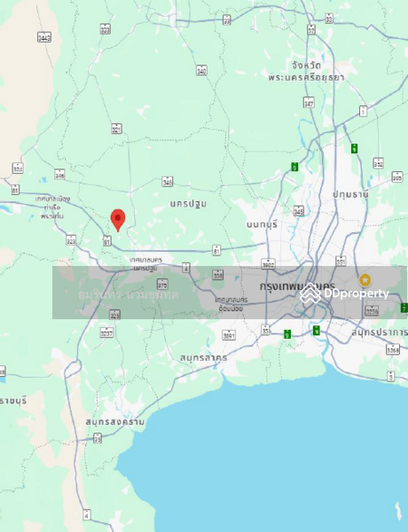Select the route 321 highway shield

pyautogui.click(x=116, y=129)
